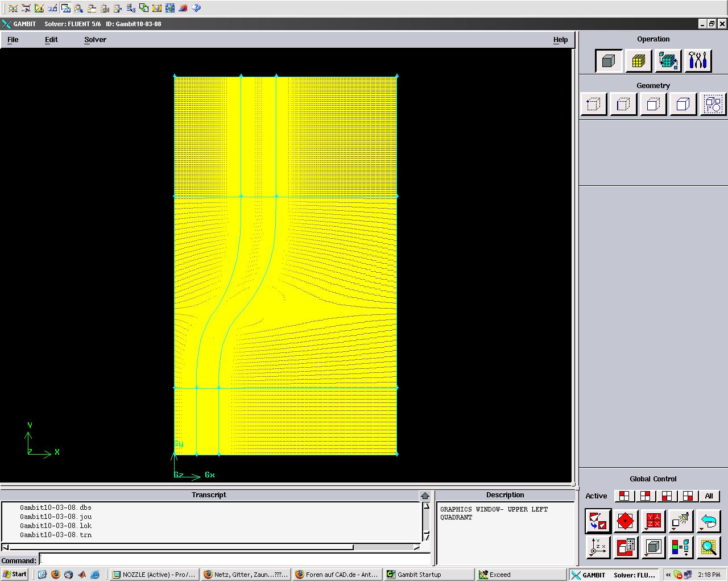The height and width of the screenshot is (582, 728).
Task: Activate lower left quadrant toggle
Action: pyautogui.click(x=667, y=496)
